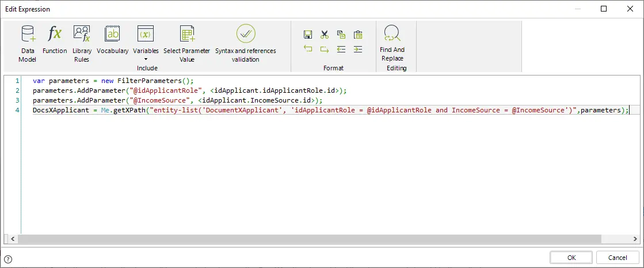Insert a Function via fx icon

click(x=55, y=39)
